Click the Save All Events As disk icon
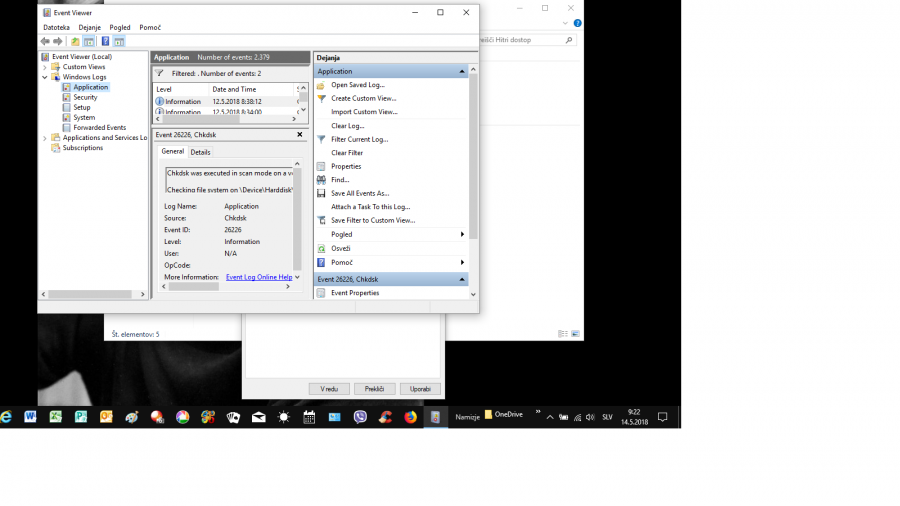Viewport: 900px width, 506px height. point(321,193)
